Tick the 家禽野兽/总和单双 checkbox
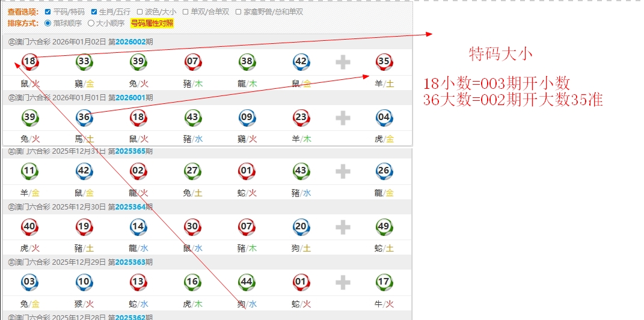Image resolution: width=644 pixels, height=320 pixels. pyautogui.click(x=239, y=11)
